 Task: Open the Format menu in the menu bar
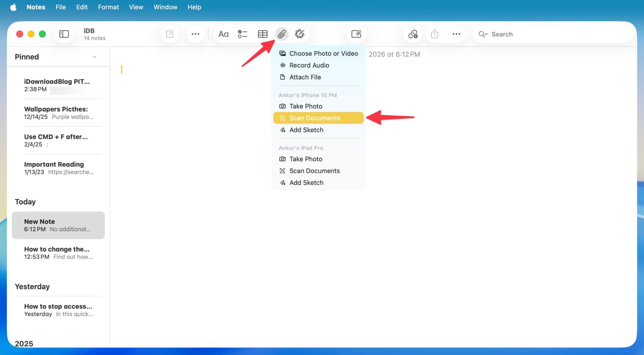pyautogui.click(x=109, y=7)
